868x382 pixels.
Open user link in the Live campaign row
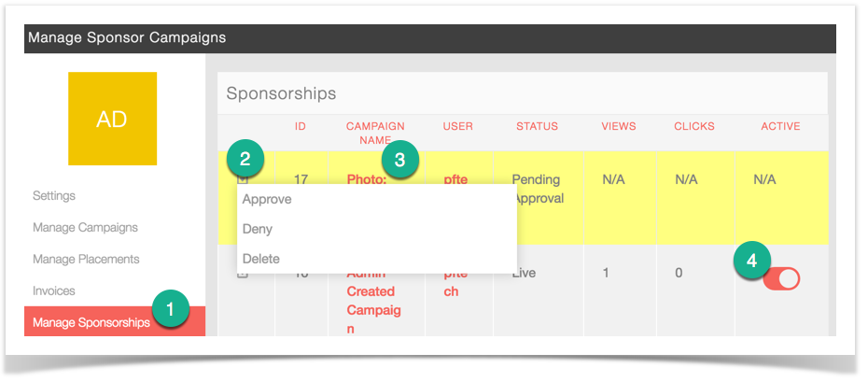pos(452,282)
